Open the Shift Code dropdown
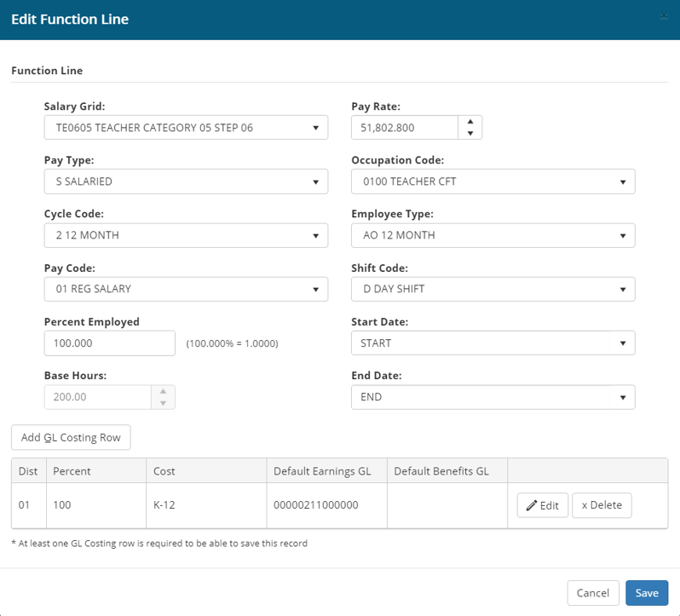680x616 pixels. point(493,289)
